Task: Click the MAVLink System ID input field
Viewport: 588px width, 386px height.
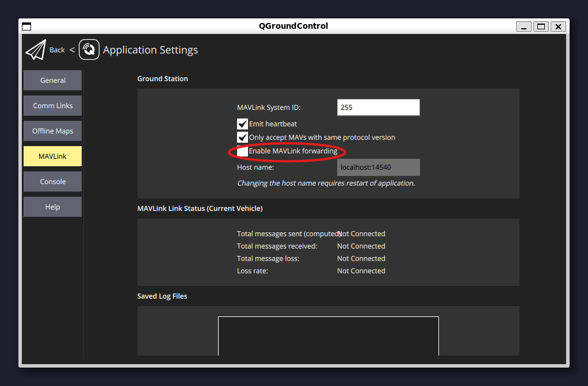Action: click(379, 107)
